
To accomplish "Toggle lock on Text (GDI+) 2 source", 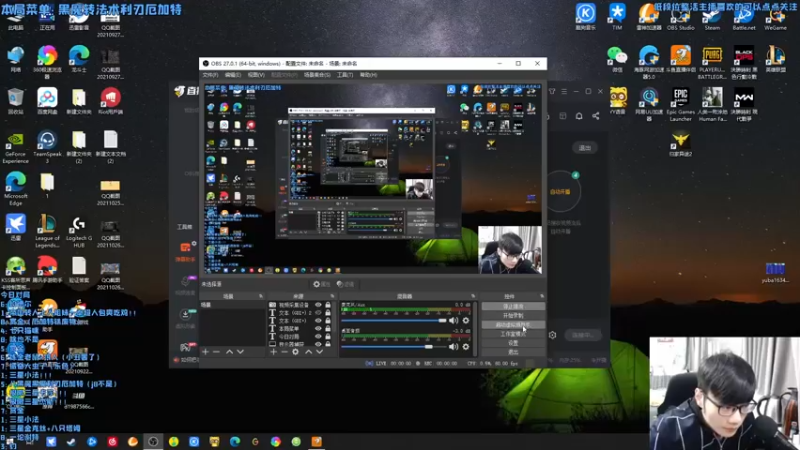I will pos(328,313).
